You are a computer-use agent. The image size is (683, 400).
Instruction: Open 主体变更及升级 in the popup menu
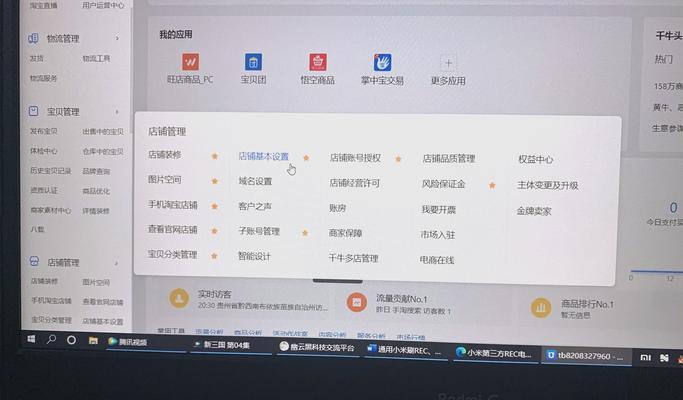548,185
